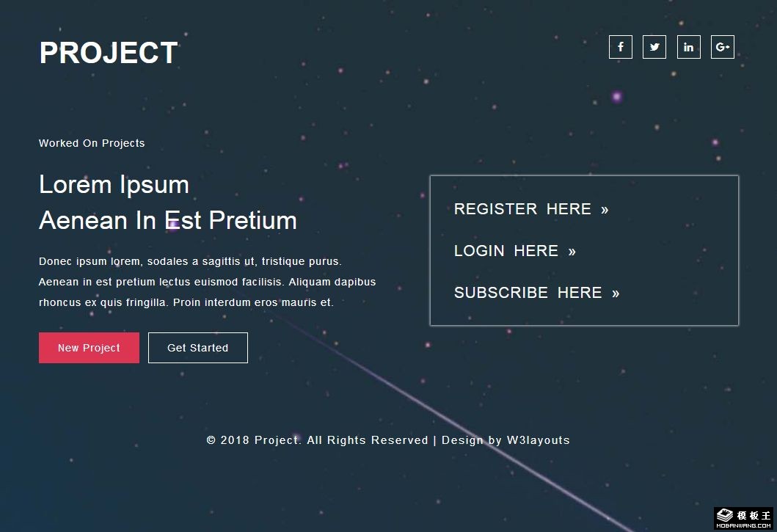
Task: Click the PROJECT site logo
Action: (109, 53)
